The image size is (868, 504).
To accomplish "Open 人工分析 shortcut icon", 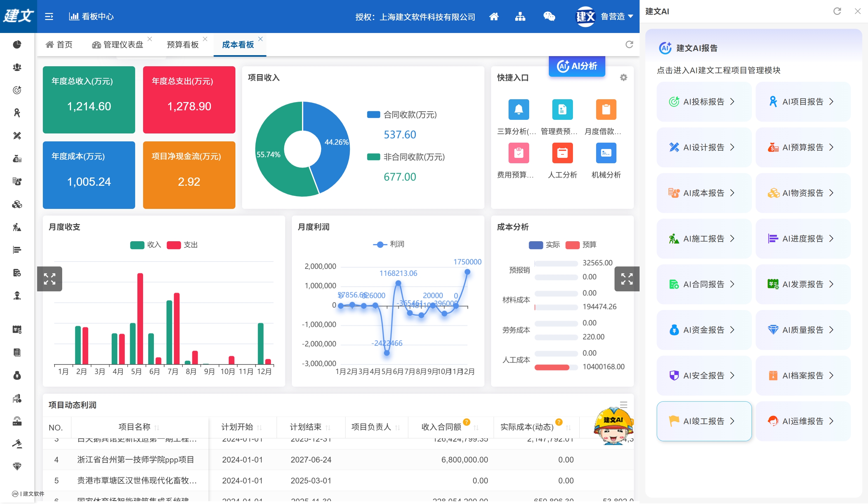I will [x=562, y=153].
